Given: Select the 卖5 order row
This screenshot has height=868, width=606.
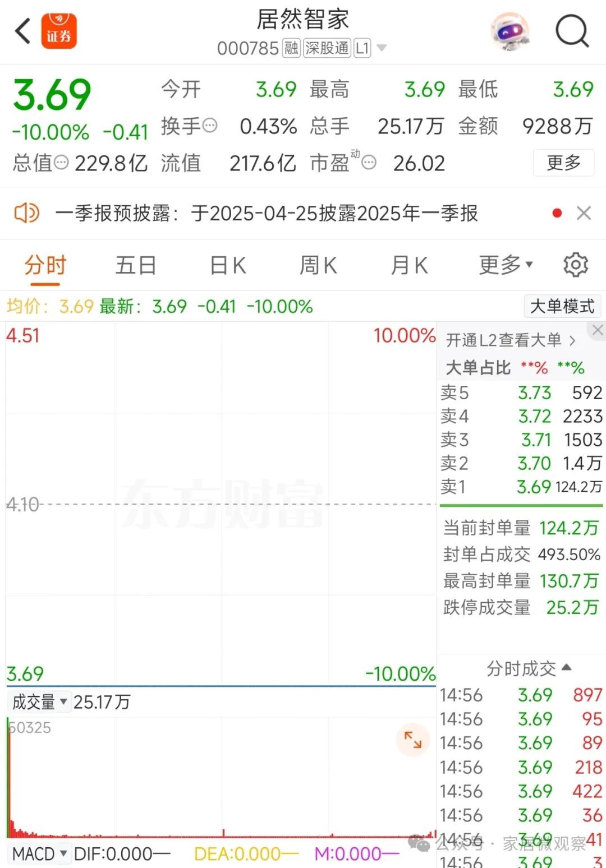Looking at the screenshot, I should coord(521,393).
